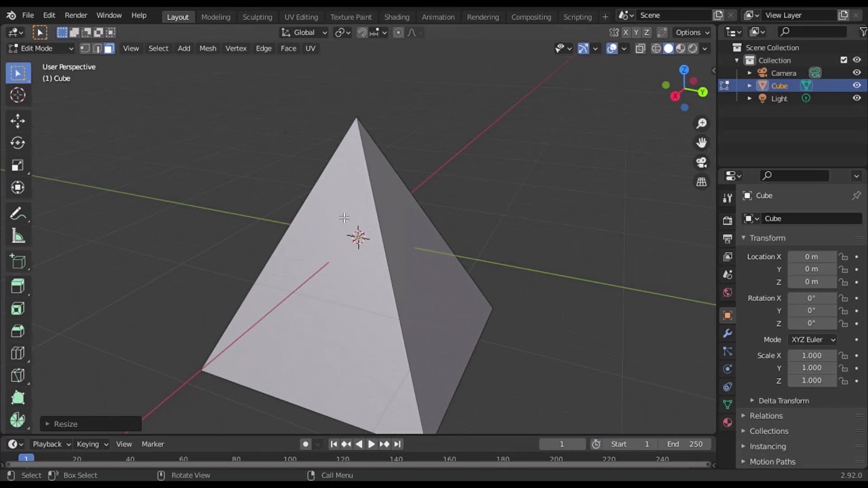Open the World properties tab
The width and height of the screenshot is (868, 488).
click(728, 293)
